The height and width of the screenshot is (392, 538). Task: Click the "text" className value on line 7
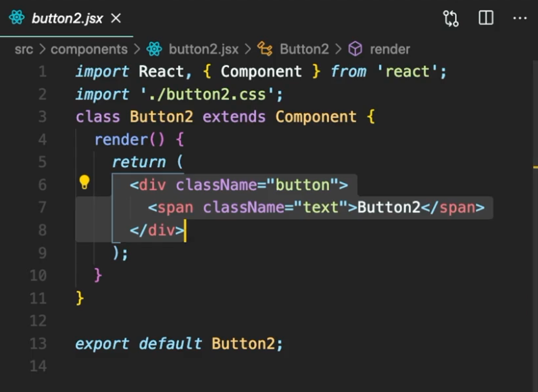320,207
